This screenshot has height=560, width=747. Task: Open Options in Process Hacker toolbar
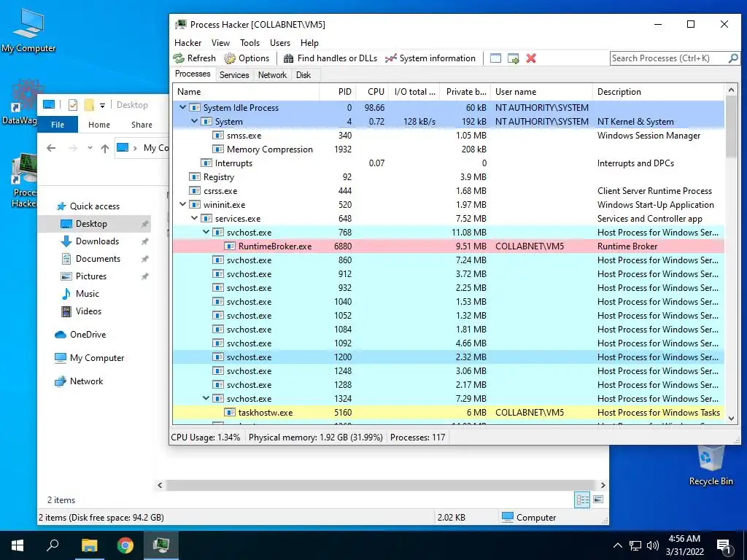(247, 58)
